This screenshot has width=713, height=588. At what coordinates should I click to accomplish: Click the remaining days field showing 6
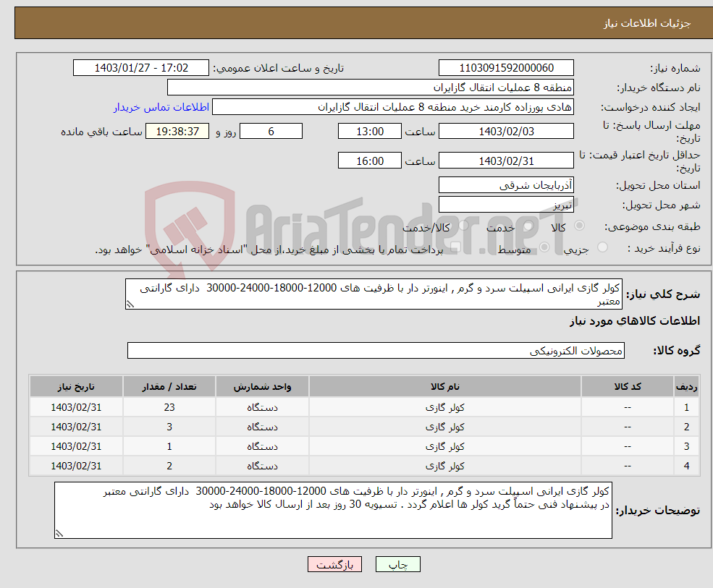(x=271, y=132)
